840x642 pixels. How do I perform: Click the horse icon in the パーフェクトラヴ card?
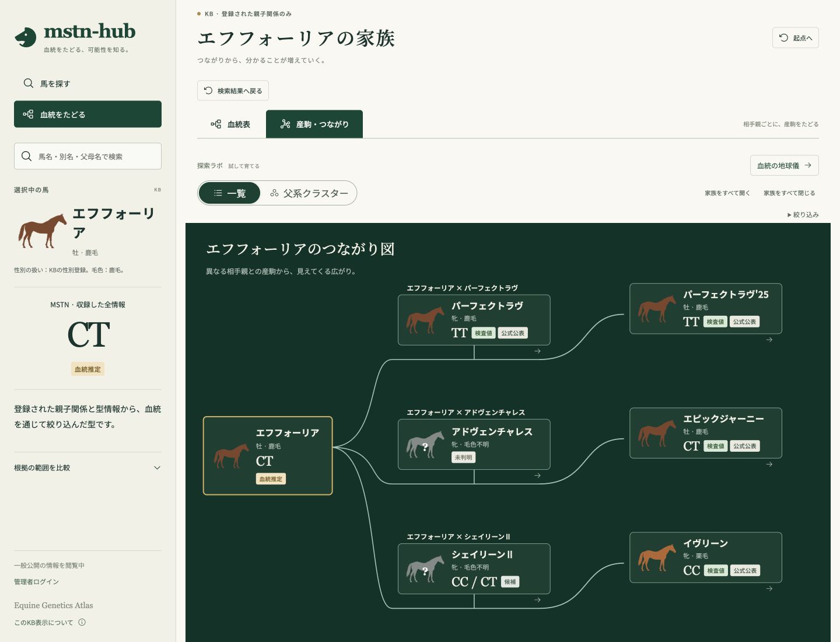click(x=425, y=320)
